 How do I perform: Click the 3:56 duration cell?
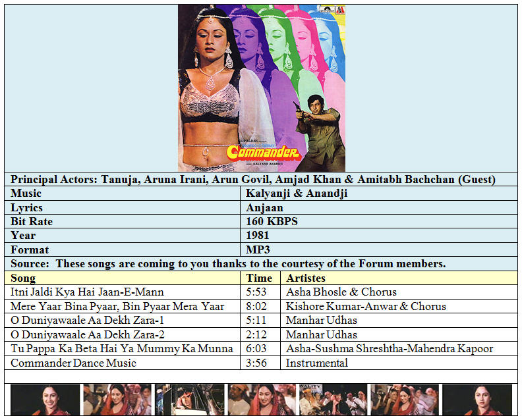coord(260,363)
